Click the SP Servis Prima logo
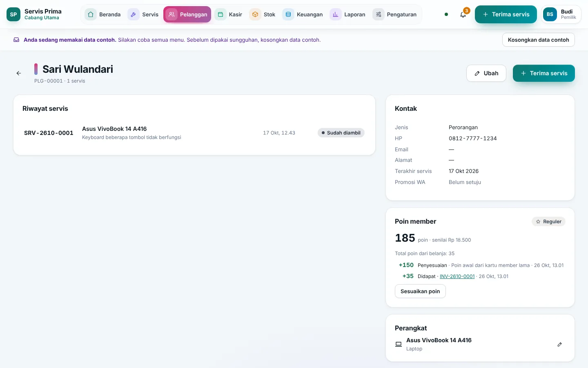 [x=13, y=14]
